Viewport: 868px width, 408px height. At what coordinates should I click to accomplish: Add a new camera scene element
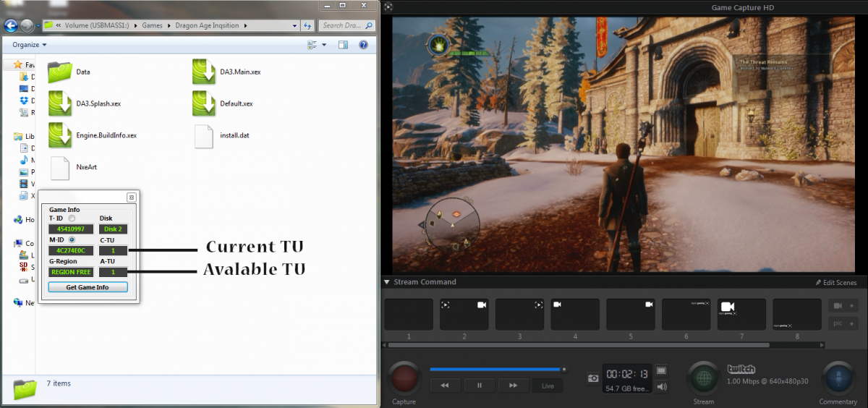[x=842, y=306]
